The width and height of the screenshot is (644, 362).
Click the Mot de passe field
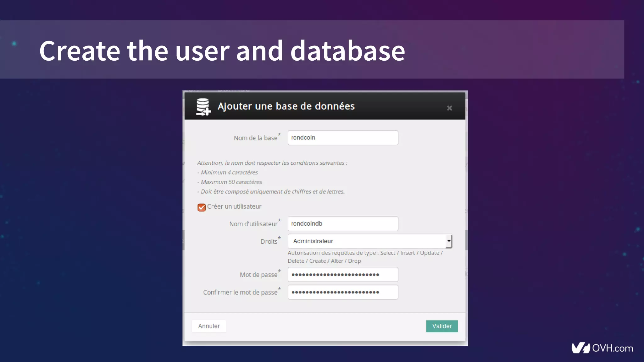tap(343, 275)
